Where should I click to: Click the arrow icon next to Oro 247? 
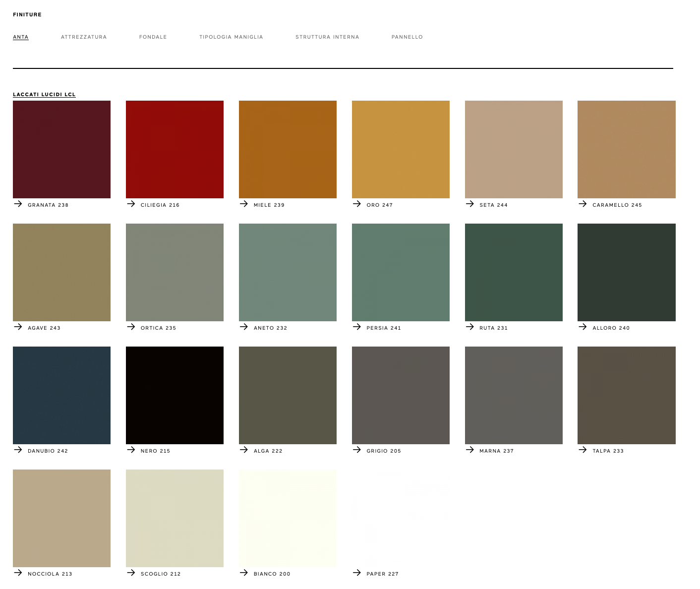pos(357,204)
